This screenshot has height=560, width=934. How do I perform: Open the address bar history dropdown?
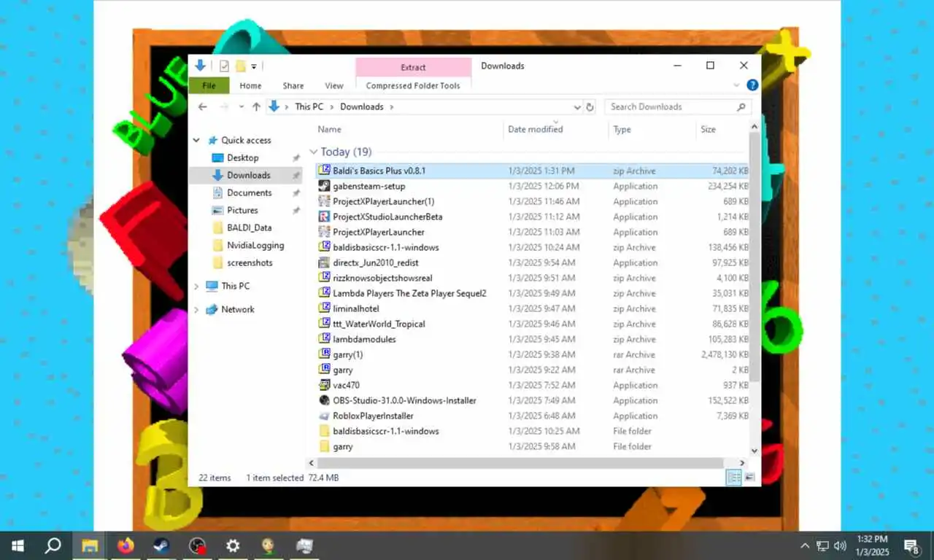[577, 106]
